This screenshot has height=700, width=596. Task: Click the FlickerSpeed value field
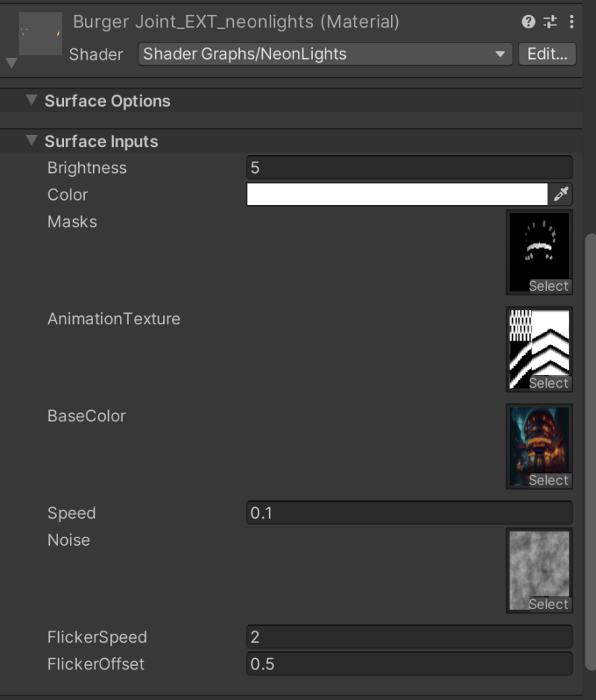(409, 637)
